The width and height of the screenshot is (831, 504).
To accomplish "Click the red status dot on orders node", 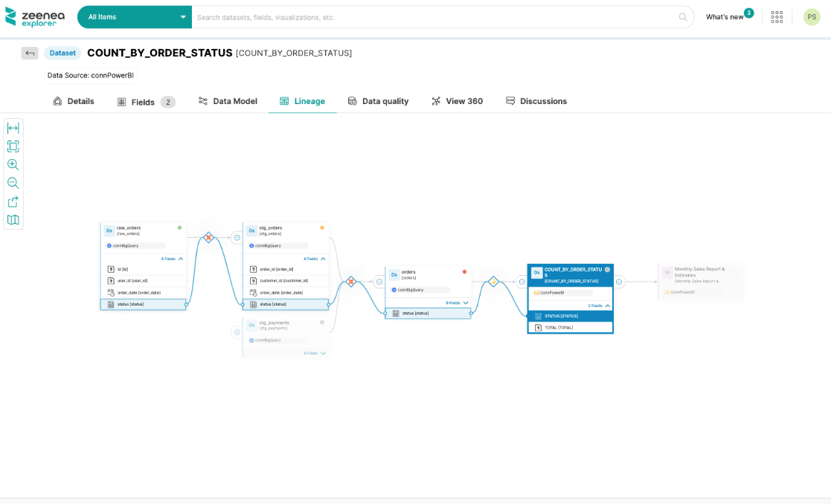I will click(x=464, y=271).
